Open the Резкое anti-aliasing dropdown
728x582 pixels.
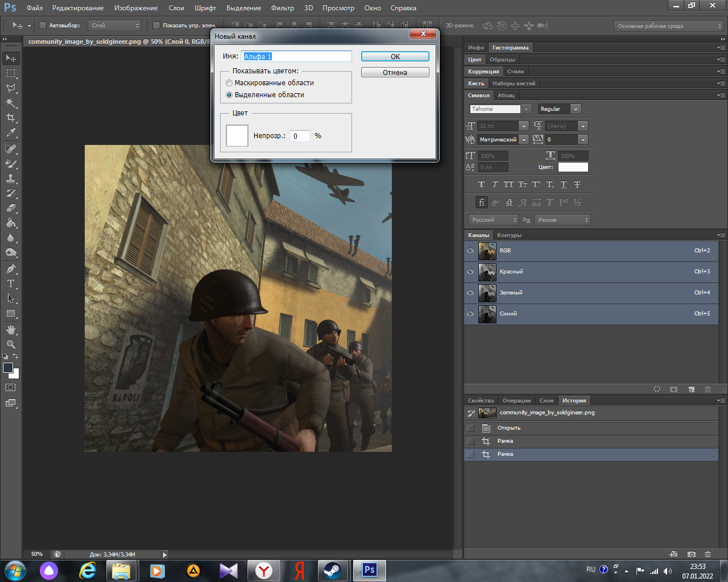[x=562, y=220]
